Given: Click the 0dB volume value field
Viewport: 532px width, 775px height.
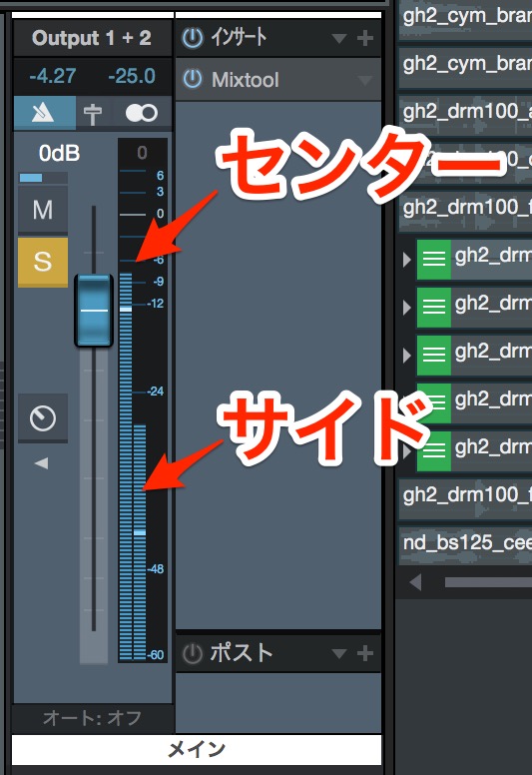Looking at the screenshot, I should point(59,153).
